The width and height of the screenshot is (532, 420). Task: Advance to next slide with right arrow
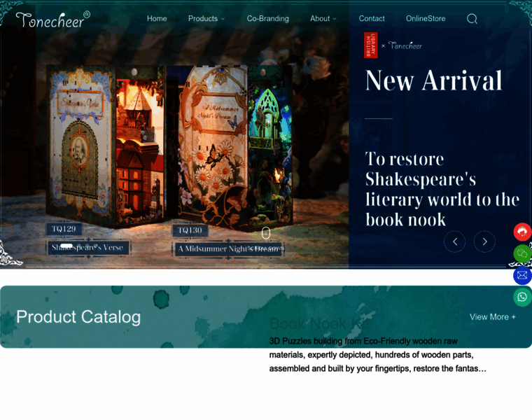[x=484, y=241]
